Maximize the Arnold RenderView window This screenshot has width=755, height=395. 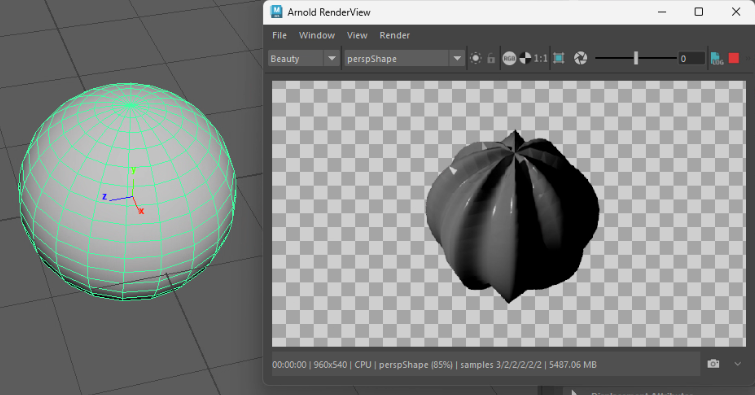tap(699, 12)
